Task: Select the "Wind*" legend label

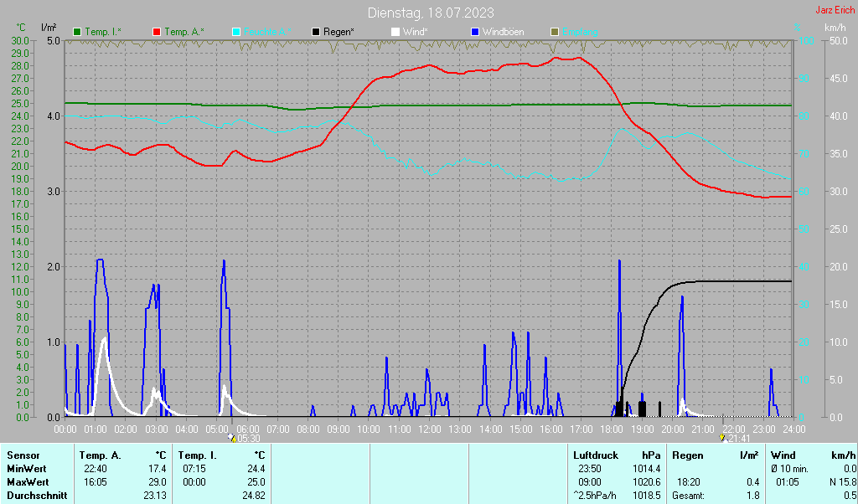Action: (416, 33)
